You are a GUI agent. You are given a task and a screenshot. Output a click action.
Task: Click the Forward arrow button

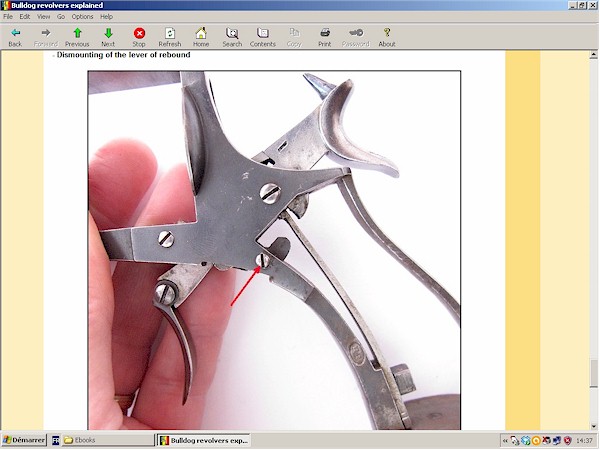tap(46, 38)
